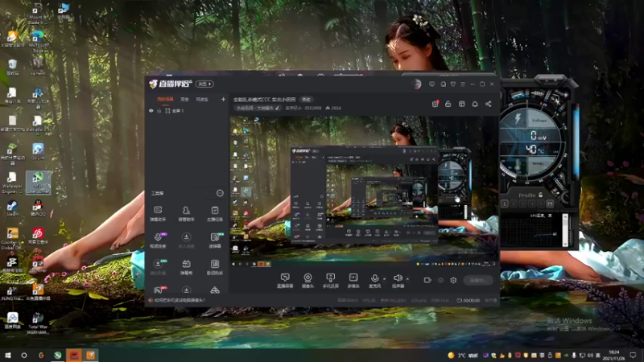
Task: Open the headset tool with purple badge
Action: pos(158,241)
